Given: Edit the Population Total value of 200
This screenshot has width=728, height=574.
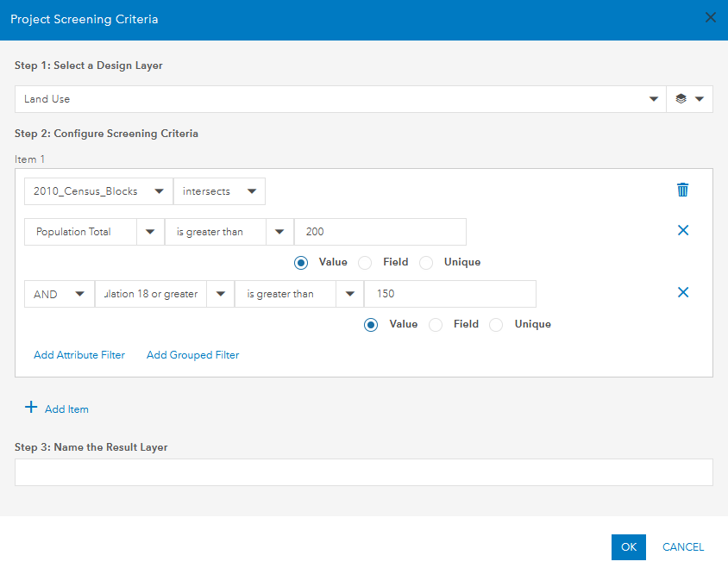Looking at the screenshot, I should click(380, 230).
